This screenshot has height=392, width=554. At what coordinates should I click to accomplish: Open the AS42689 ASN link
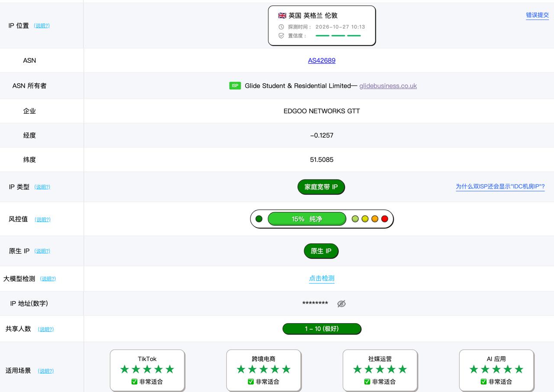point(322,61)
